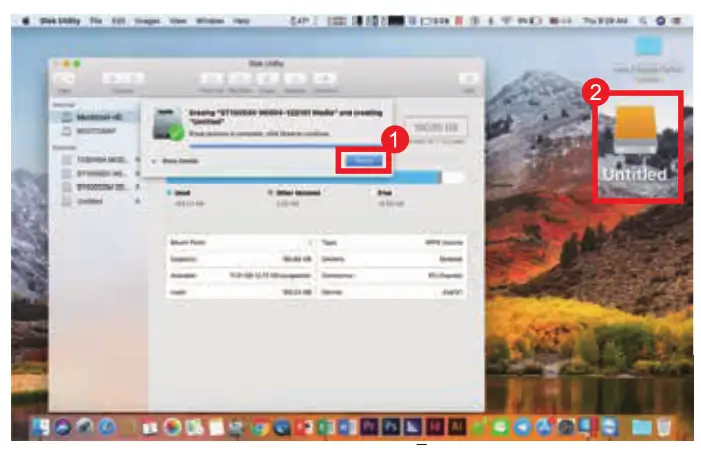The height and width of the screenshot is (454, 701).
Task: Click the disk size box at top right
Action: [436, 128]
